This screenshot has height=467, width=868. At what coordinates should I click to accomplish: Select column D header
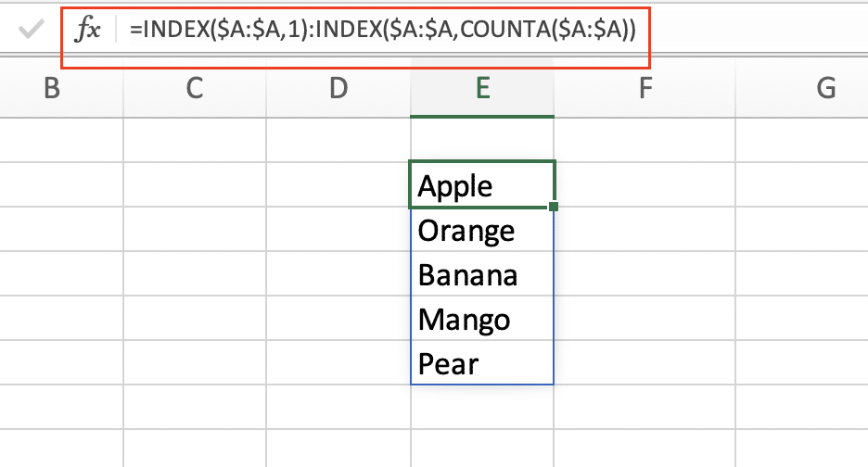338,89
